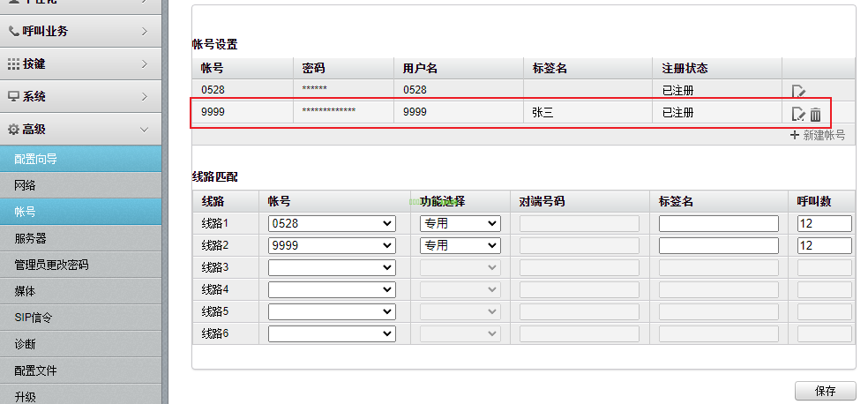Collapse the 高级 sidebar section
Viewport: 868px width, 404px height.
pyautogui.click(x=81, y=129)
